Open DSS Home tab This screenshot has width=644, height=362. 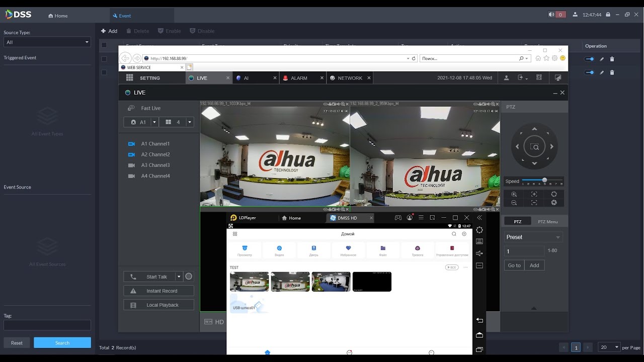coord(58,16)
